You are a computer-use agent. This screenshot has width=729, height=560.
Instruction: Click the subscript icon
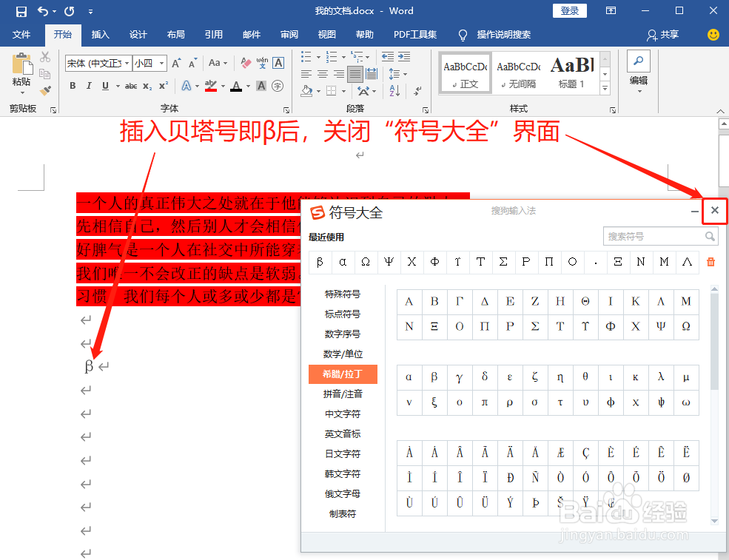(x=147, y=86)
